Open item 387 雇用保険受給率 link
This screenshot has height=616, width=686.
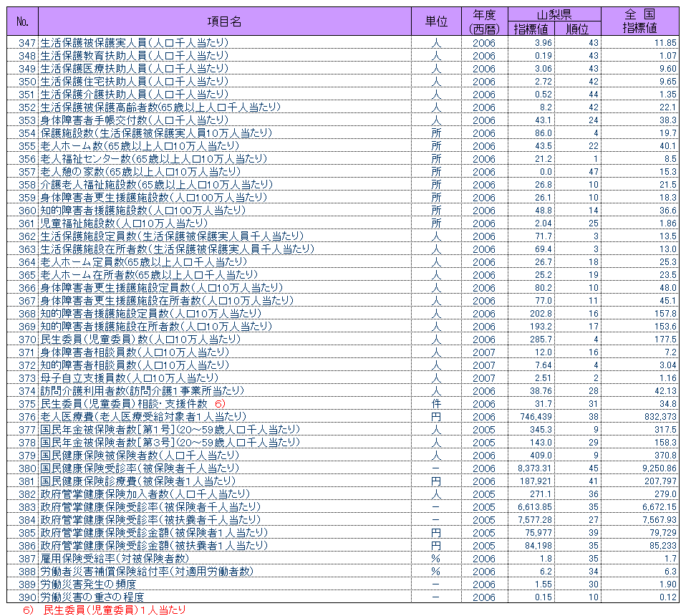click(114, 559)
